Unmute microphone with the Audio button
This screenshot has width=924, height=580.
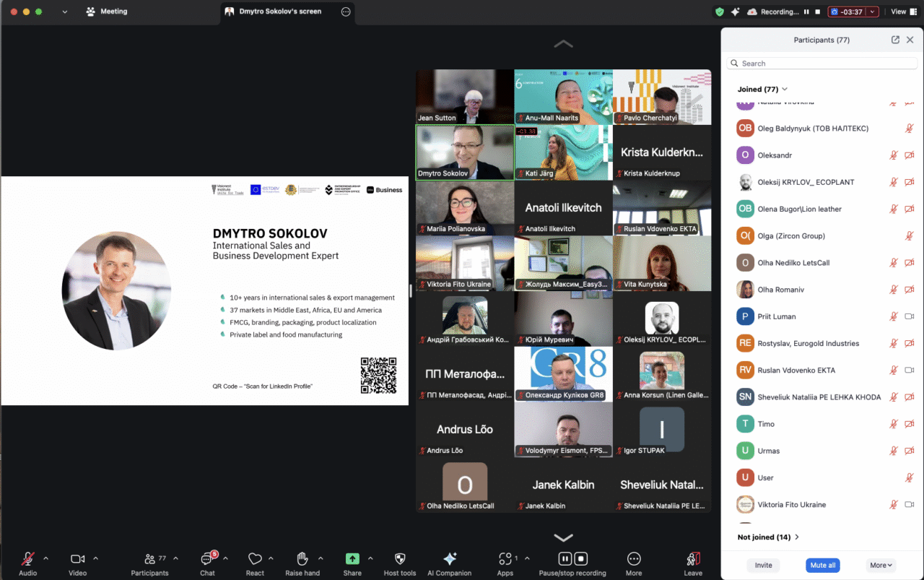click(27, 560)
